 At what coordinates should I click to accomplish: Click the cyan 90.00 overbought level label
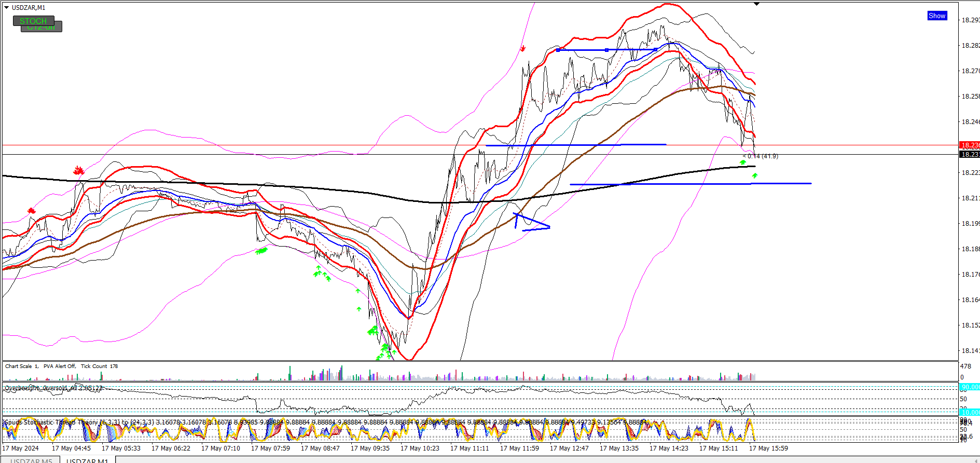point(969,387)
